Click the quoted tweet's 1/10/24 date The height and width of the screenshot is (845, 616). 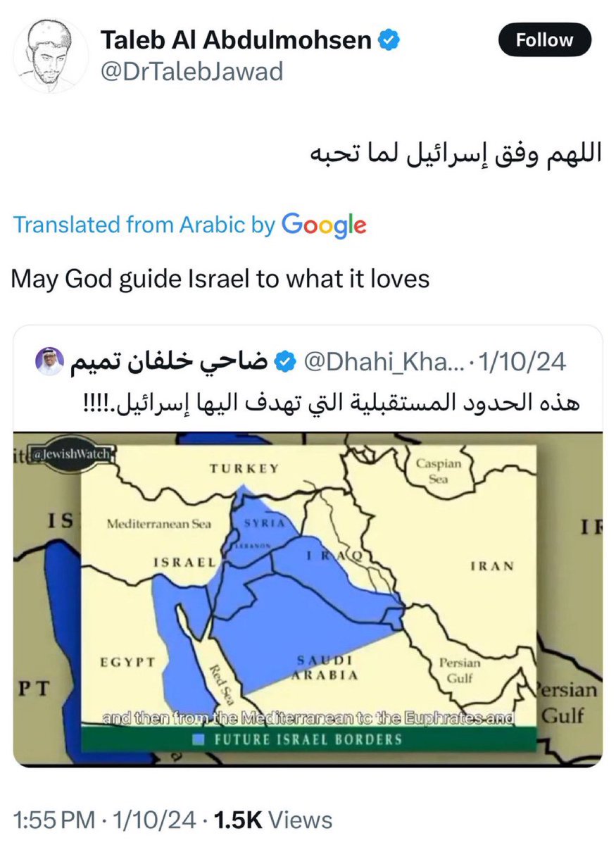(525, 362)
